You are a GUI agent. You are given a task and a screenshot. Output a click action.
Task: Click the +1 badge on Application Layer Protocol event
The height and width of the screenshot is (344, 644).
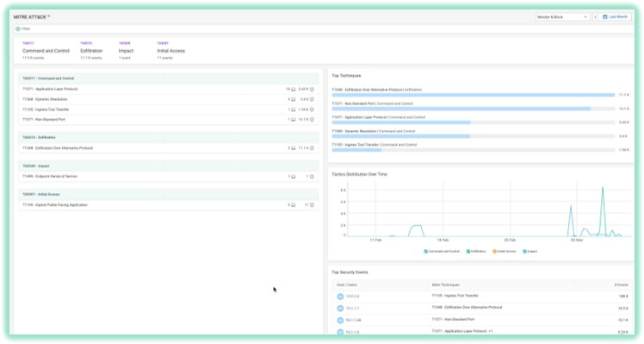point(491,331)
